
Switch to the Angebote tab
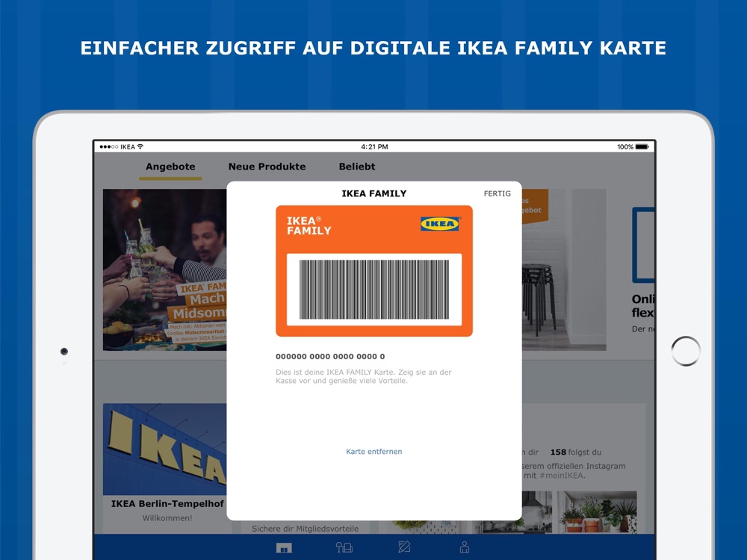point(170,167)
